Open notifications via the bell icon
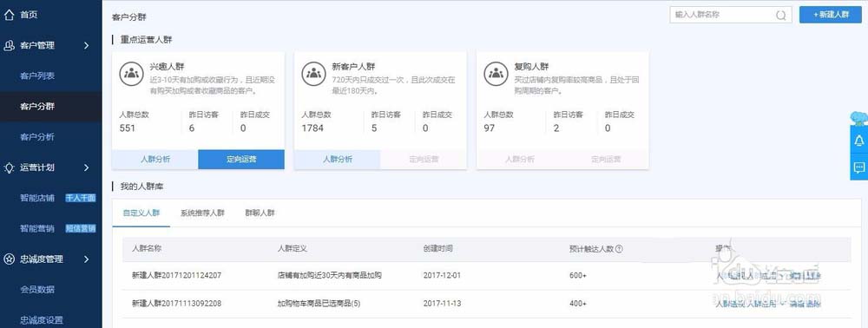The image size is (868, 328). pos(859,140)
